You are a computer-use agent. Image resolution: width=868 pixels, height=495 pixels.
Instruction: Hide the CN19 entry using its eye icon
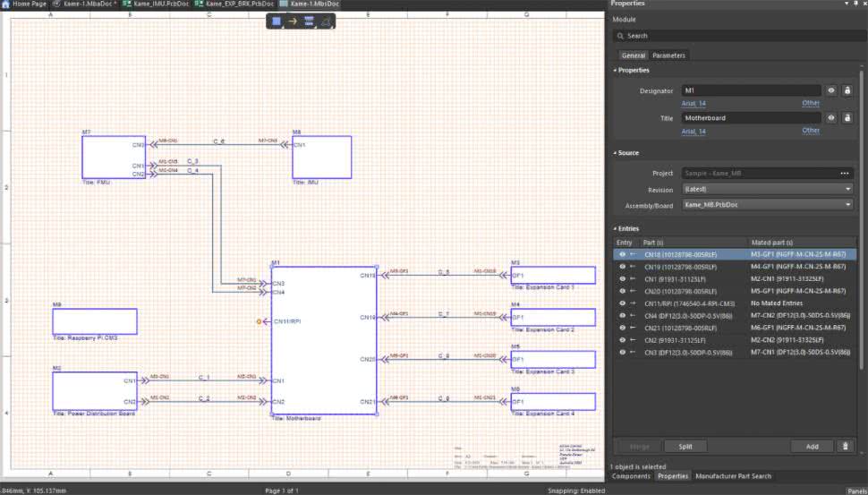[622, 267]
